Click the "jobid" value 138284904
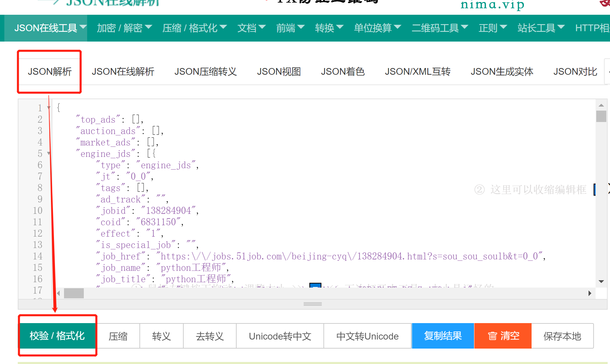Image resolution: width=610 pixels, height=364 pixels. (x=169, y=211)
